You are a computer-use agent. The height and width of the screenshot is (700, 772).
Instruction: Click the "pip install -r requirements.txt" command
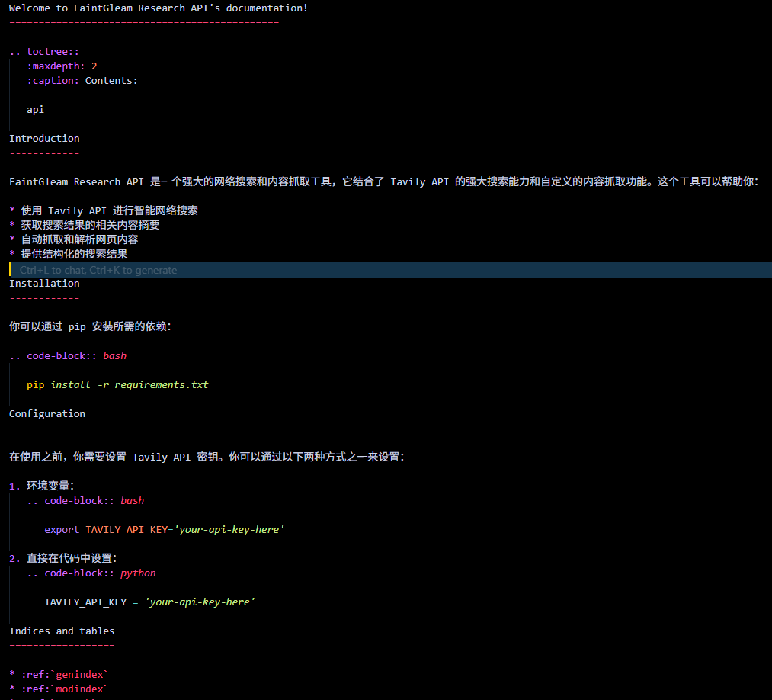pyautogui.click(x=117, y=385)
